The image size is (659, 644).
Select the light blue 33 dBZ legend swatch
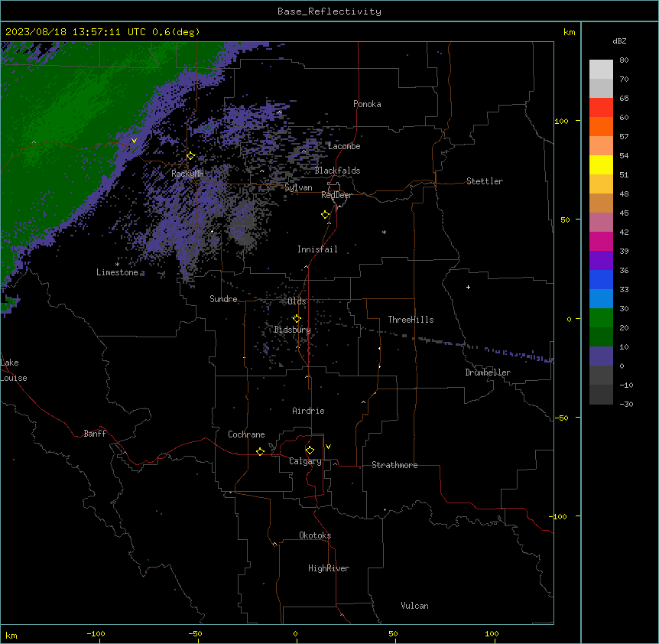601,298
